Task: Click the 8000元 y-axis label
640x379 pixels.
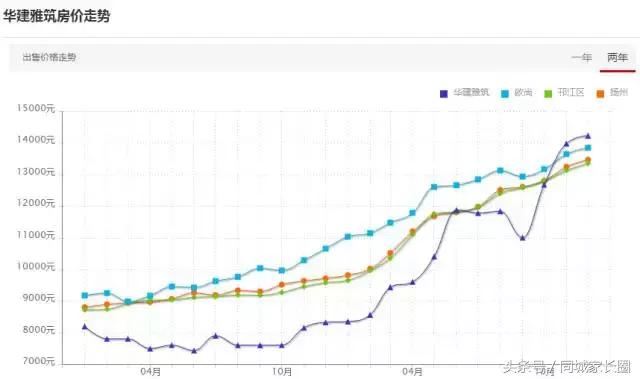Action: pyautogui.click(x=39, y=330)
